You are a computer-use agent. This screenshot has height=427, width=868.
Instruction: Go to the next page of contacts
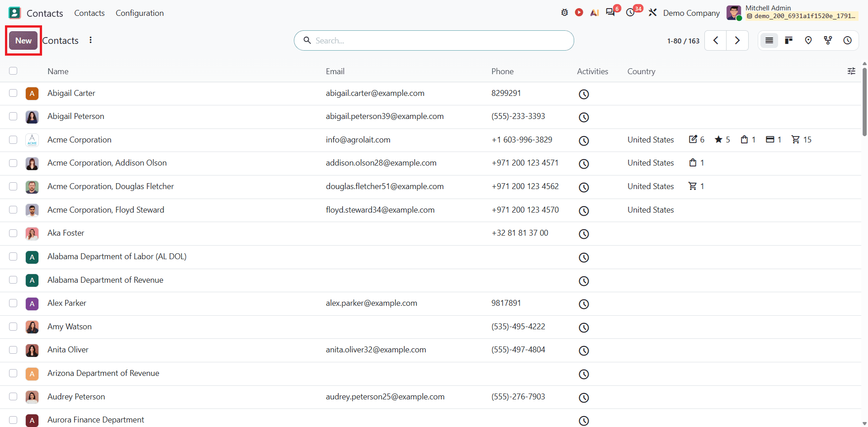click(x=737, y=41)
